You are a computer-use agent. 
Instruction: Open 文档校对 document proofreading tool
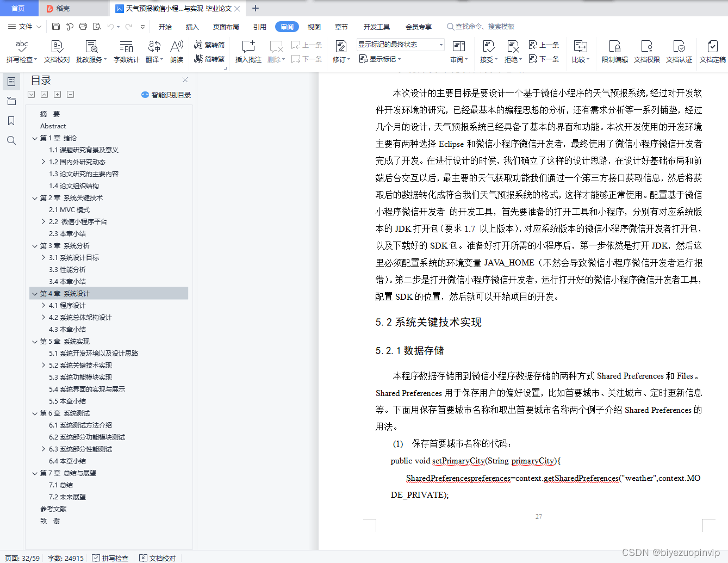[x=57, y=52]
